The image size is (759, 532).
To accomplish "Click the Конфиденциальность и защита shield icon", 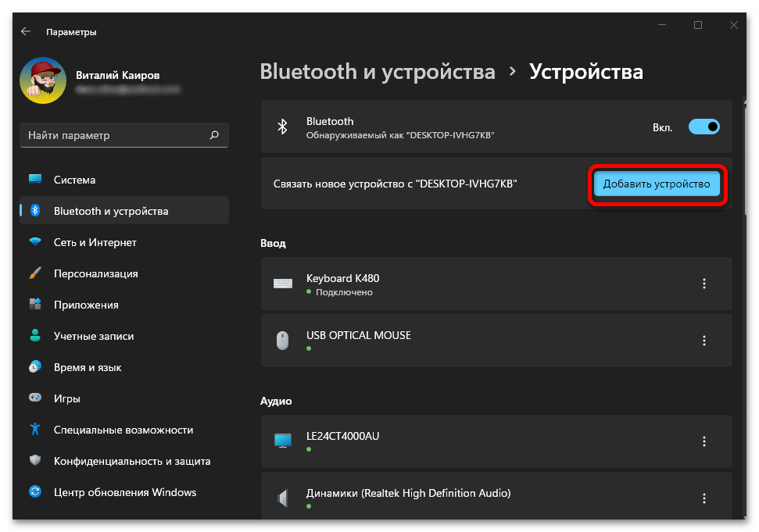I will point(35,460).
